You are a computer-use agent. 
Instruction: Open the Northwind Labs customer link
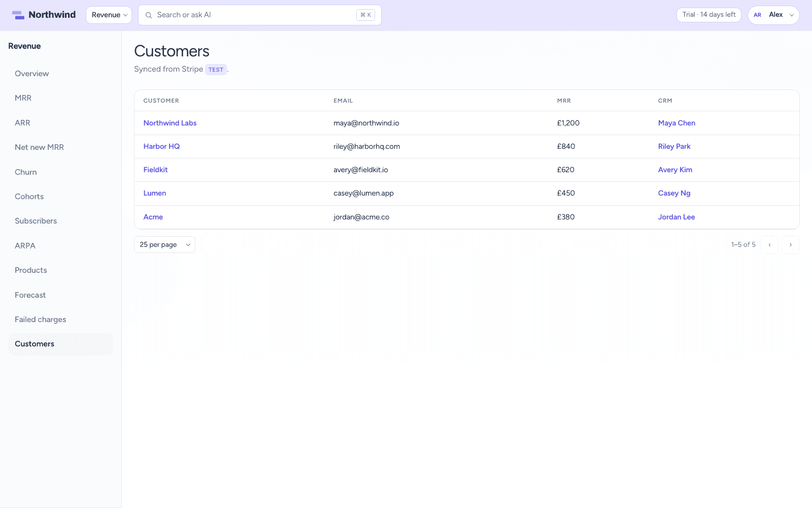(x=170, y=123)
